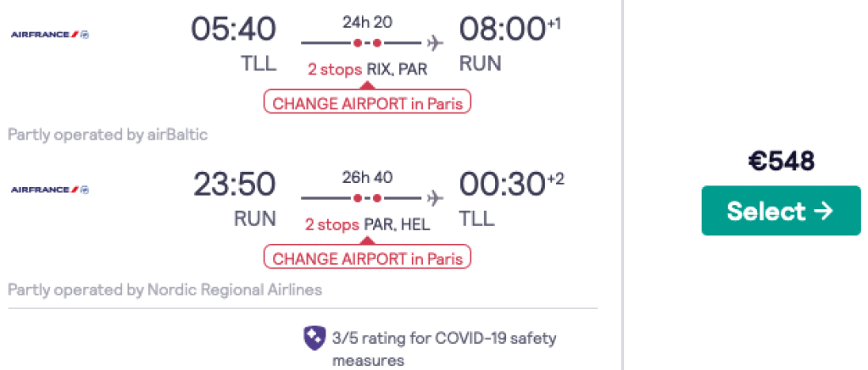Click the Air France logo on outbound flight
The image size is (868, 370).
[x=50, y=35]
